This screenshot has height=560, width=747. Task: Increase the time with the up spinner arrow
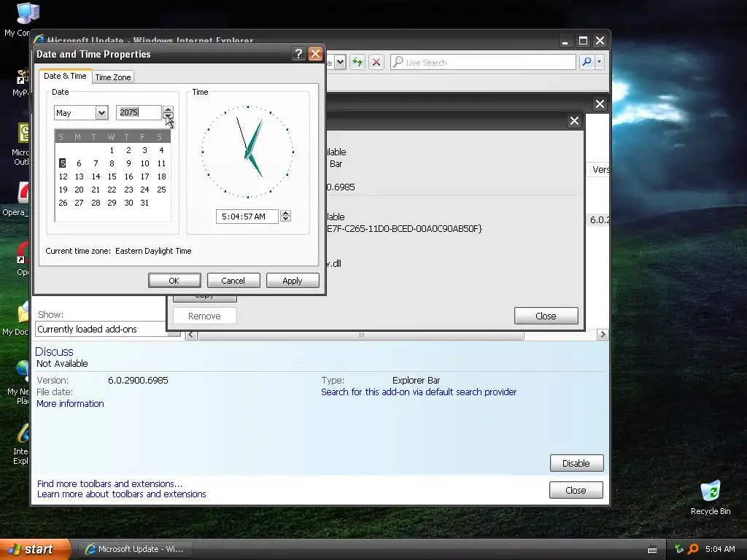[x=285, y=214]
